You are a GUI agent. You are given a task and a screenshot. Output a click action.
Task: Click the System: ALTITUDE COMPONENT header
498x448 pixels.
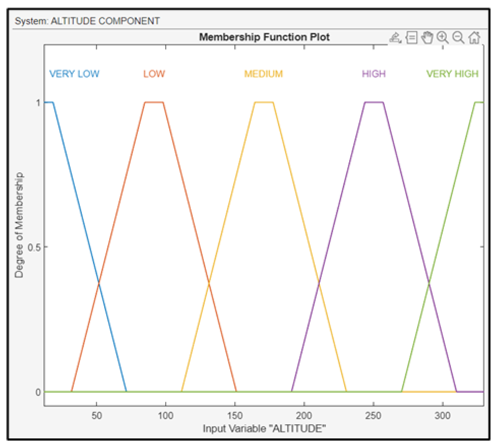(87, 21)
